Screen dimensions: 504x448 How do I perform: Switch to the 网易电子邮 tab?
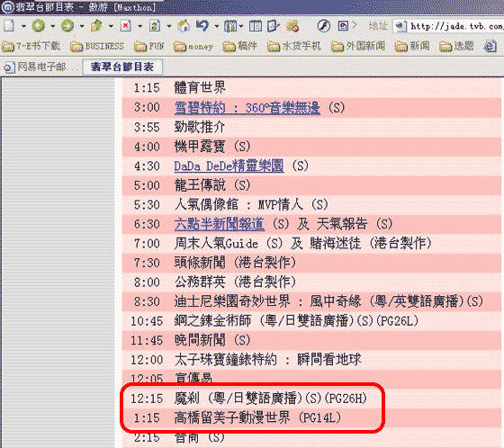tap(41, 67)
